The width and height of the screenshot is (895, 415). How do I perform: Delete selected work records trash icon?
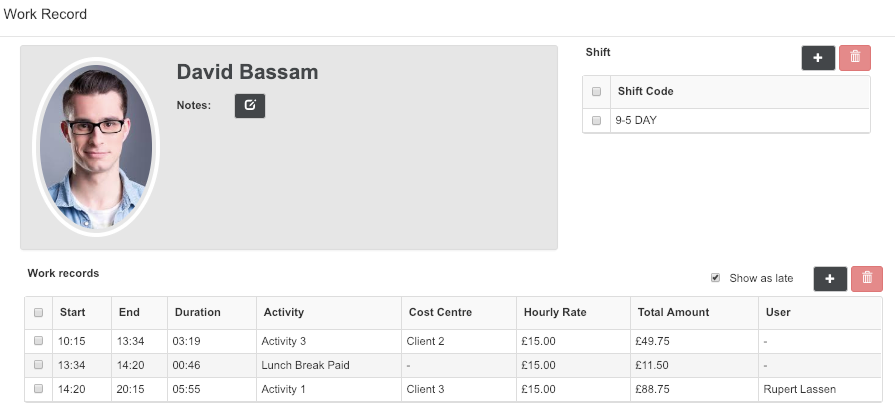tap(866, 279)
